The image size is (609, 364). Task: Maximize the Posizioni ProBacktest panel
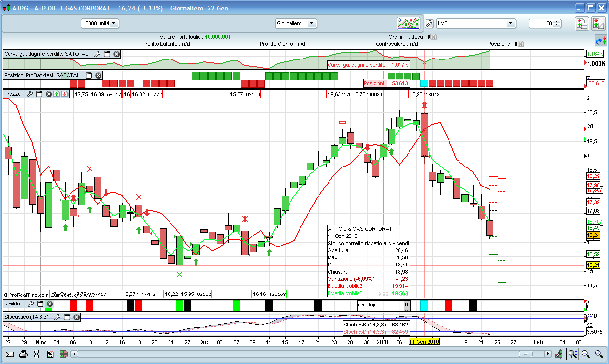click(x=89, y=75)
